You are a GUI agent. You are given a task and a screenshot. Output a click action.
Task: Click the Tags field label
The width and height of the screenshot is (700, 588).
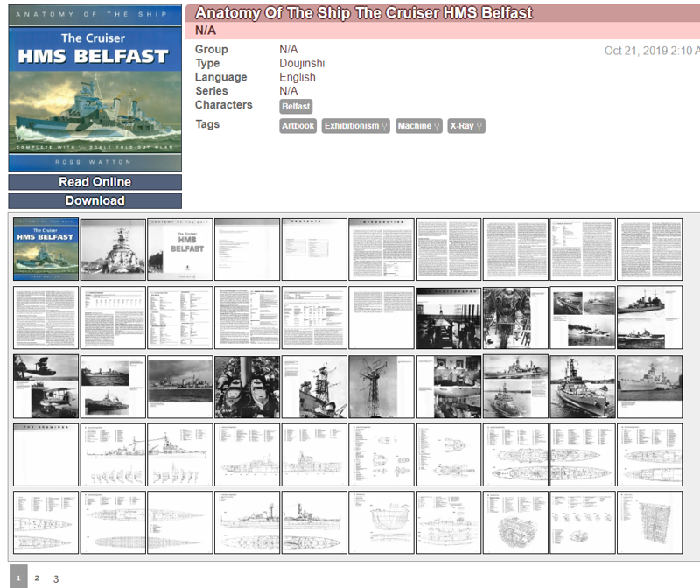click(x=207, y=124)
